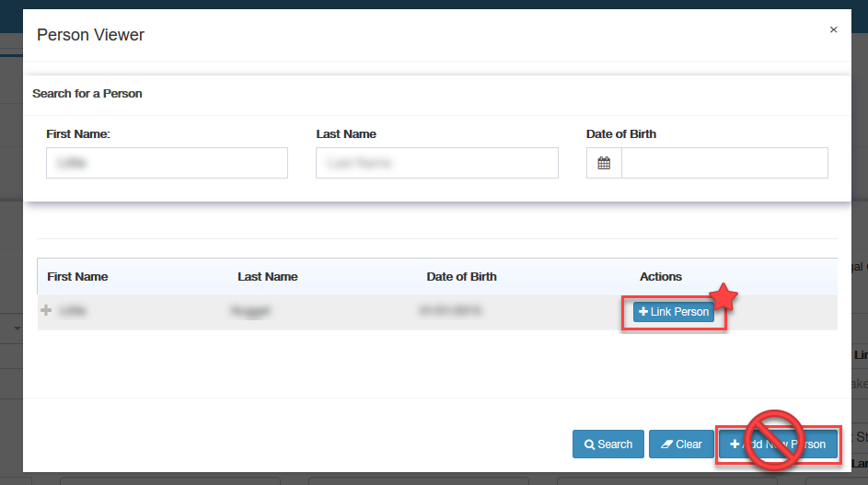868x485 pixels.
Task: Click the Search for a Person heading
Action: (87, 94)
